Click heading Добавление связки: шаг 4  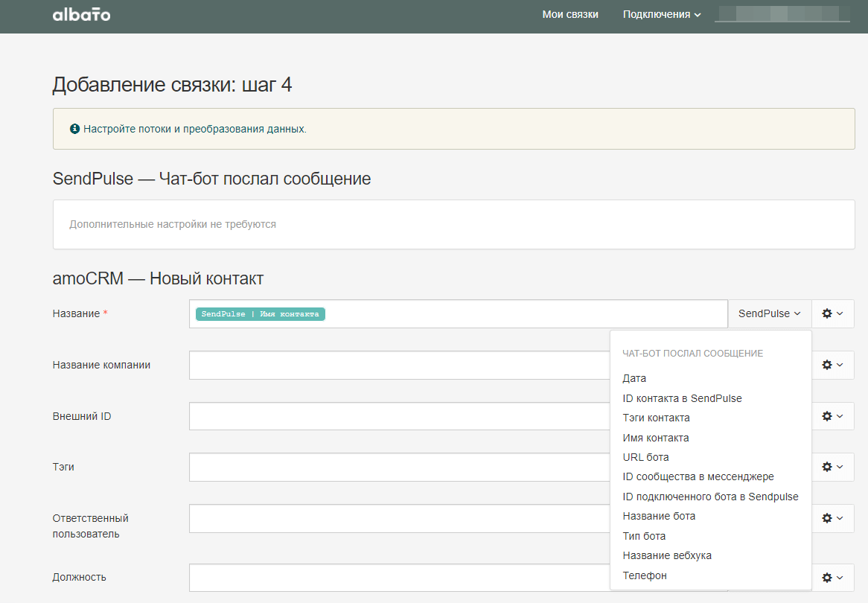click(172, 85)
